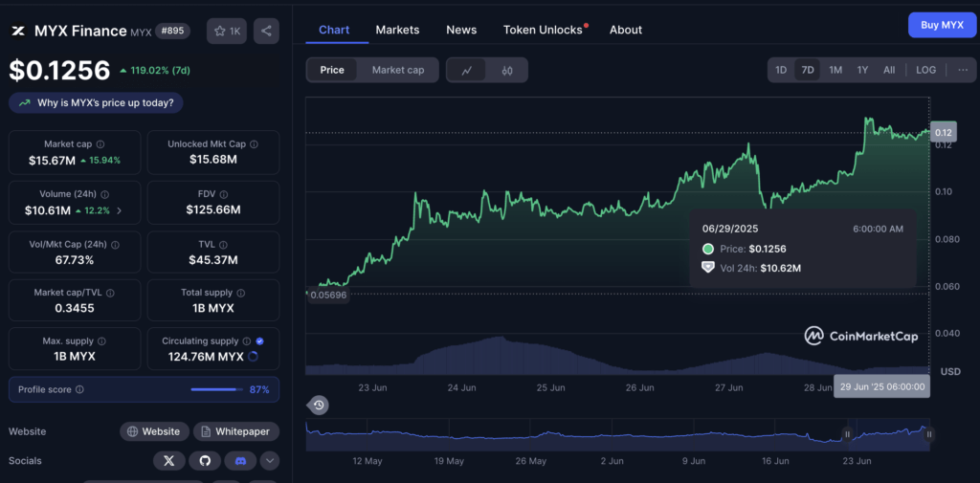Click FDV info icon

click(224, 194)
